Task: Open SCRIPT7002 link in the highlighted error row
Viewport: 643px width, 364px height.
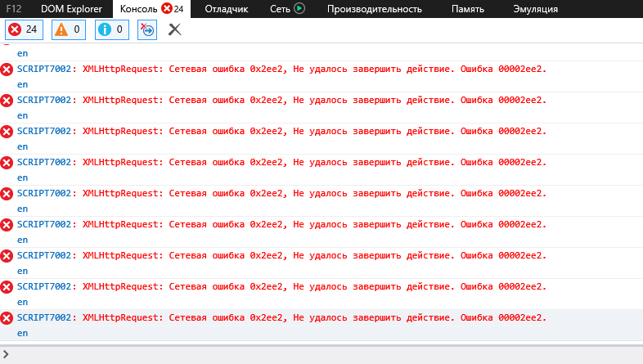Action: tap(44, 317)
